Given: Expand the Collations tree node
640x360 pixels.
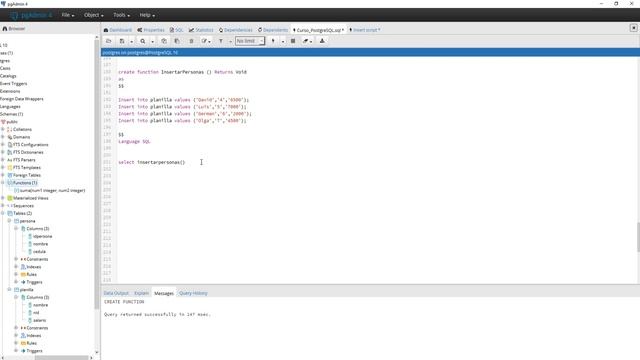Looking at the screenshot, I should 3,129.
